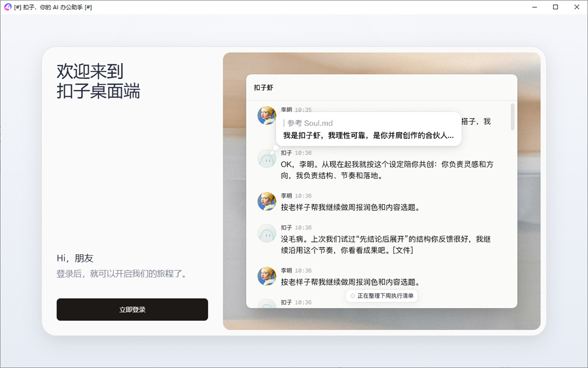This screenshot has width=588, height=368.
Task: Minimize the 扣子 window
Action: (535, 7)
